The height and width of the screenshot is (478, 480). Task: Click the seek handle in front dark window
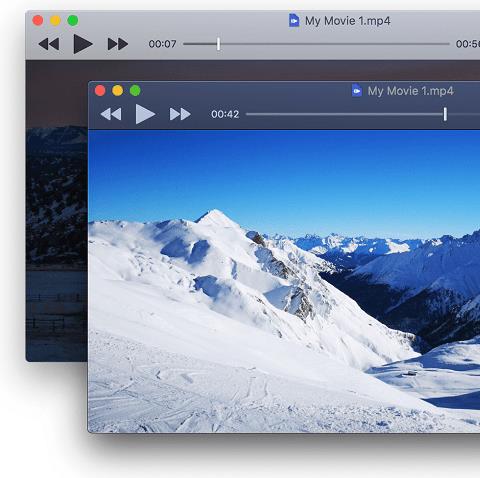coord(445,114)
